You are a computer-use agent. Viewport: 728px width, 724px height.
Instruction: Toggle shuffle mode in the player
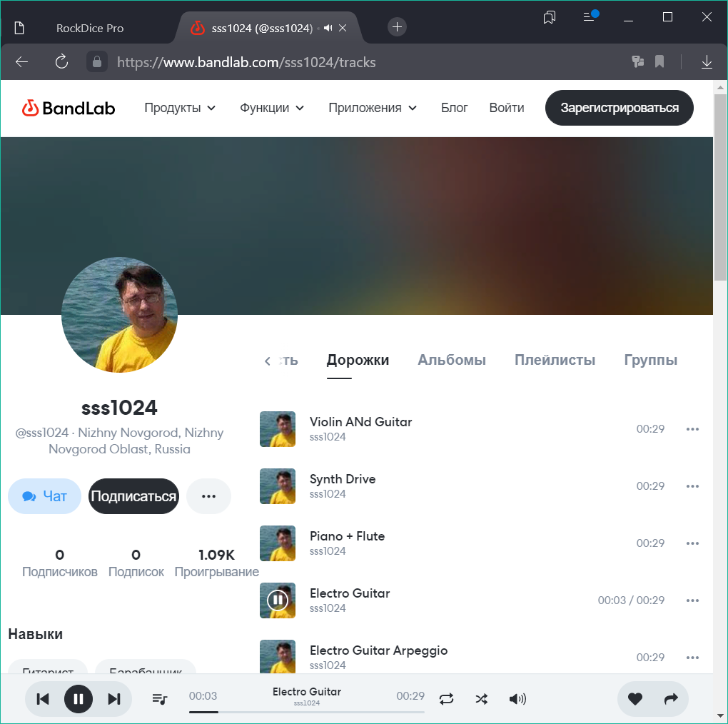click(x=482, y=699)
